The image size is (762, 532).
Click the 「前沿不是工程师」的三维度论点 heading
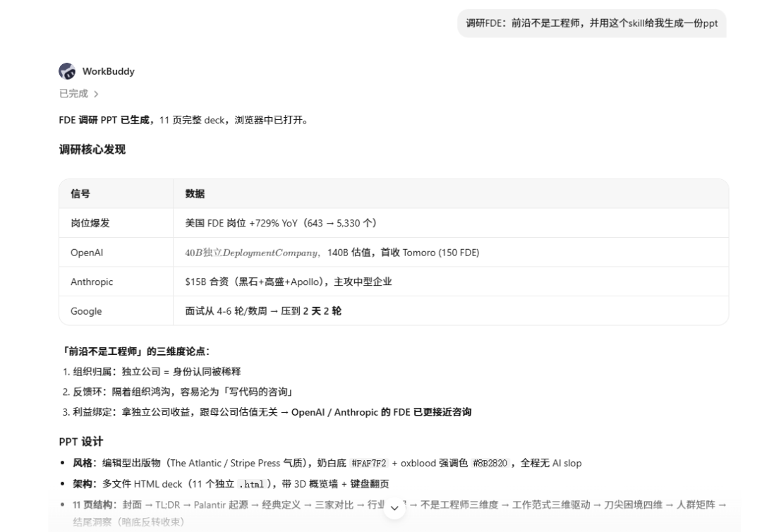(135, 351)
